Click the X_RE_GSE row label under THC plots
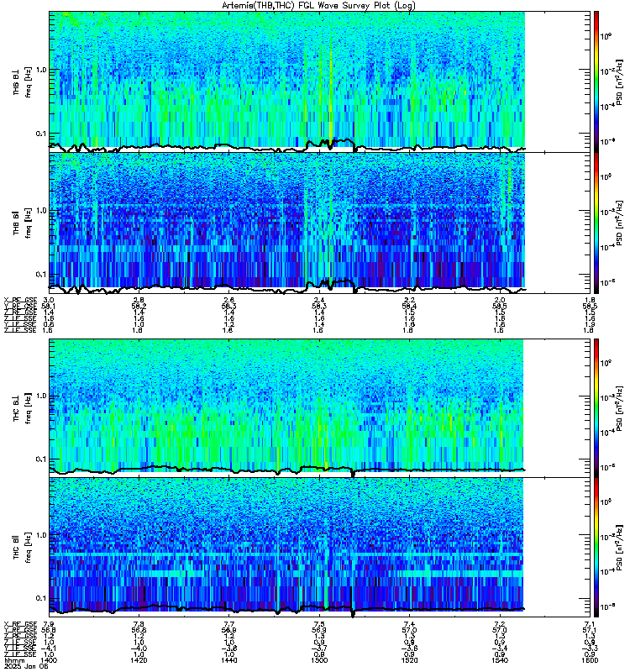 [x=20, y=624]
